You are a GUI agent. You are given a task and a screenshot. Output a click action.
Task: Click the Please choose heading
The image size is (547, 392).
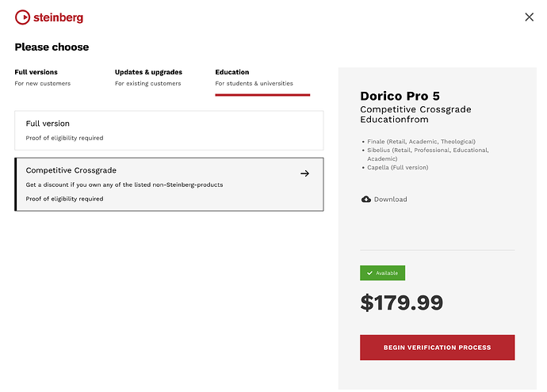[52, 48]
